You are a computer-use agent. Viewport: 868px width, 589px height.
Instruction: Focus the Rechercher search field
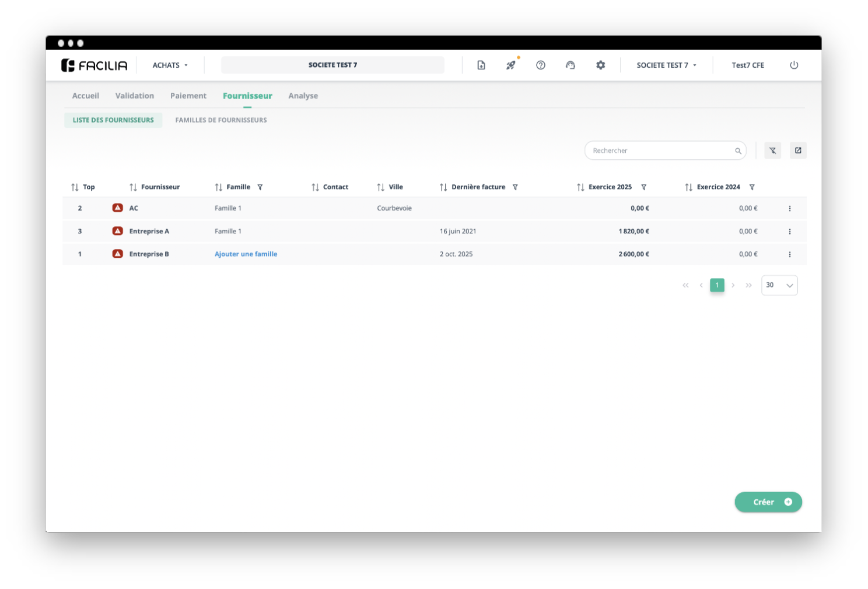[661, 150]
